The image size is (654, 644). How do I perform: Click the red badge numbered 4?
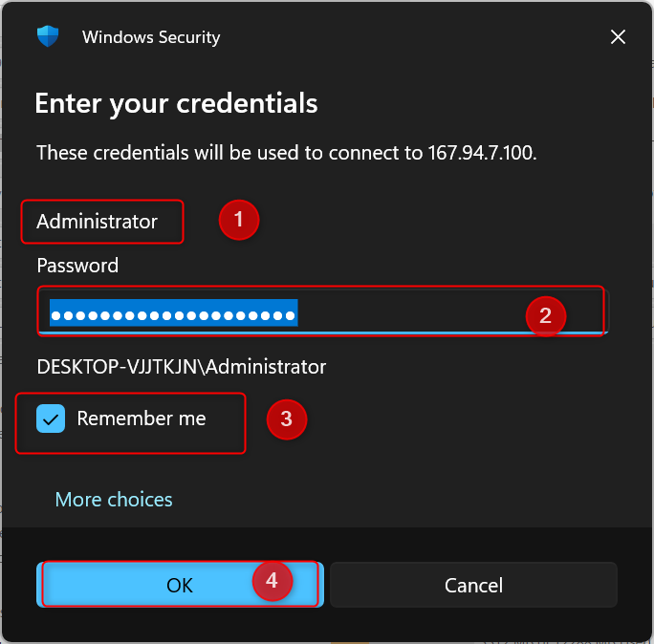272,581
